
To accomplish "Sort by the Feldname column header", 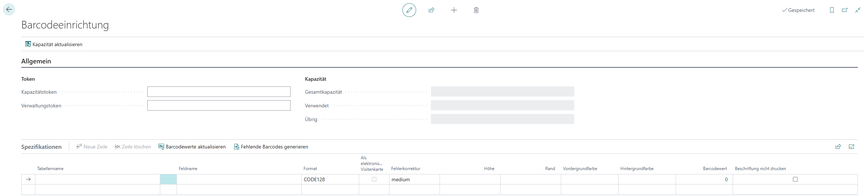I will 188,169.
